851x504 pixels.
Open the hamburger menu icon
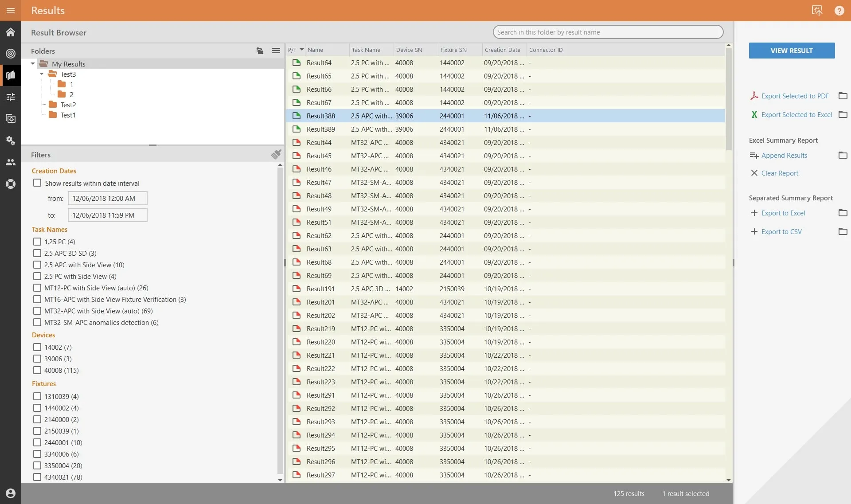[11, 11]
